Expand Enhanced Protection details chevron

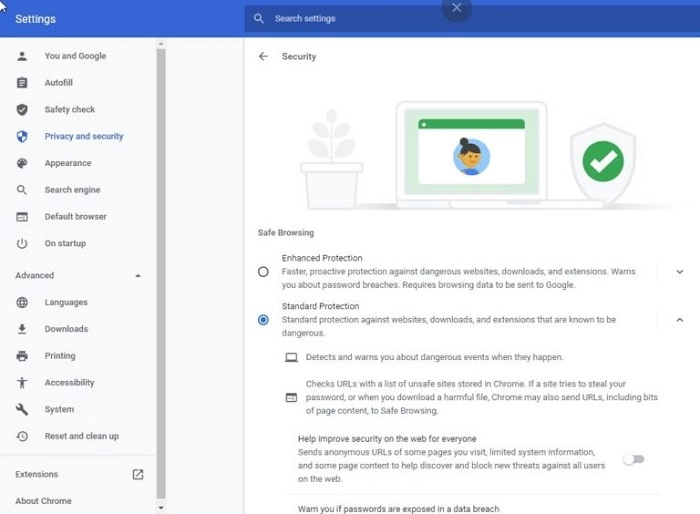(x=679, y=271)
